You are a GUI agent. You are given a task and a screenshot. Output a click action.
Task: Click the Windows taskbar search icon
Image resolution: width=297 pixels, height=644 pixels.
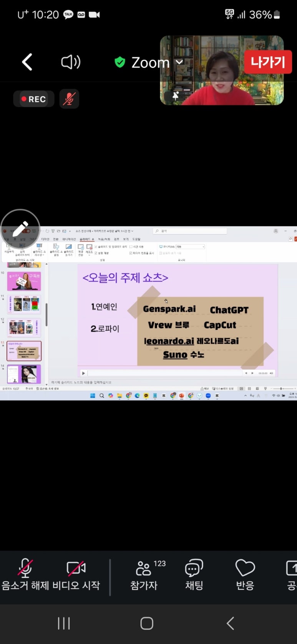tap(101, 395)
